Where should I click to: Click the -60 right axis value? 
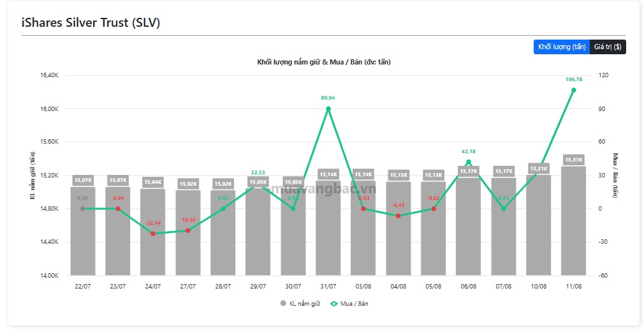tap(603, 275)
